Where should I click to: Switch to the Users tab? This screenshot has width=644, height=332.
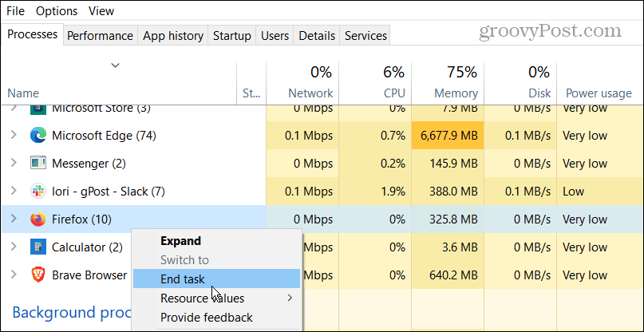coord(275,36)
